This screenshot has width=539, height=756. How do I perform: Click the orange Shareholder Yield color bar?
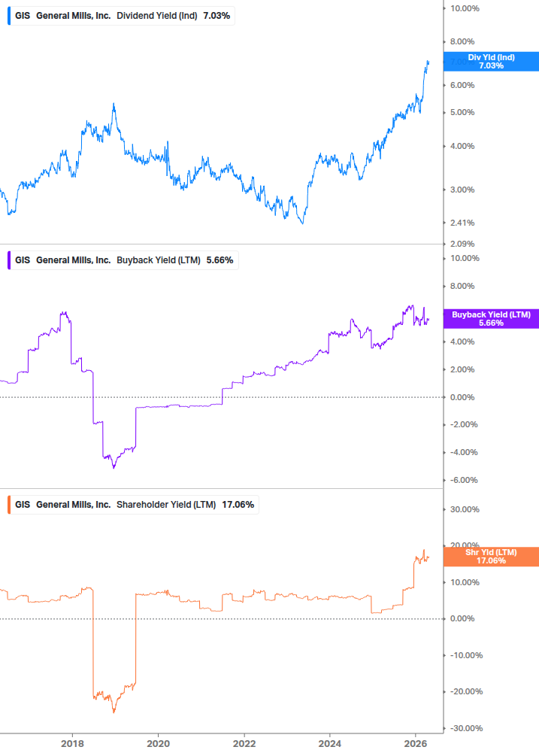coord(9,505)
